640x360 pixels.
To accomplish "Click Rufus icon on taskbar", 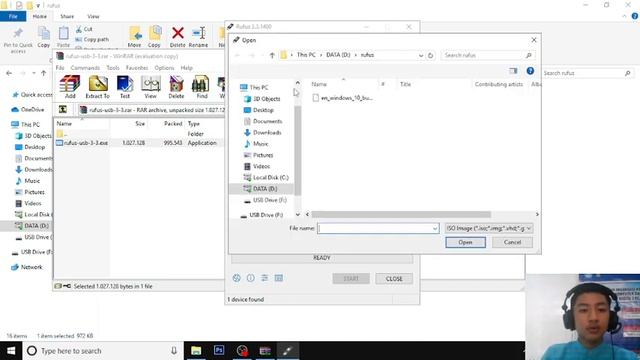I will (x=287, y=351).
